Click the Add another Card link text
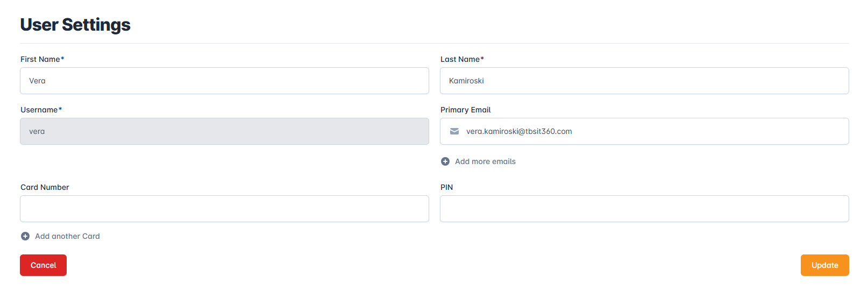Image resolution: width=868 pixels, height=298 pixels. click(x=67, y=236)
